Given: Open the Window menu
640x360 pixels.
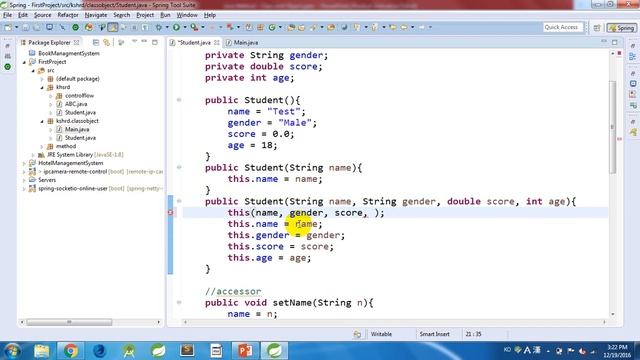Looking at the screenshot, I should [x=187, y=15].
